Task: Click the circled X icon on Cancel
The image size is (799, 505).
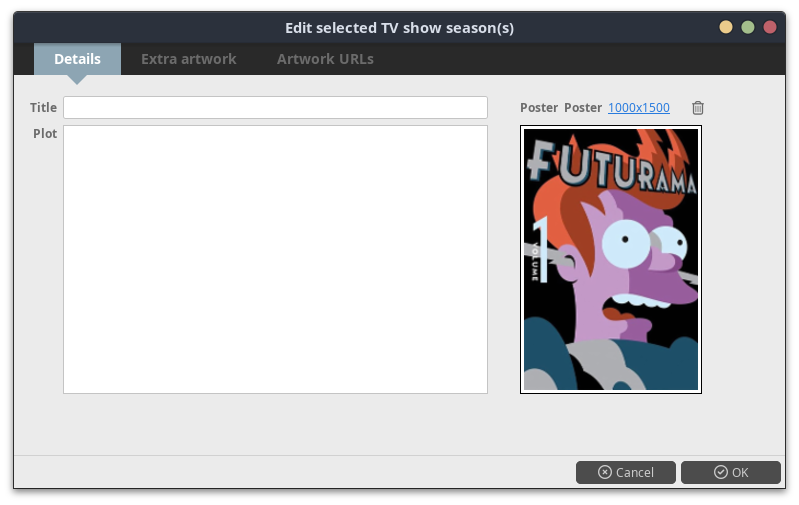Action: click(604, 472)
